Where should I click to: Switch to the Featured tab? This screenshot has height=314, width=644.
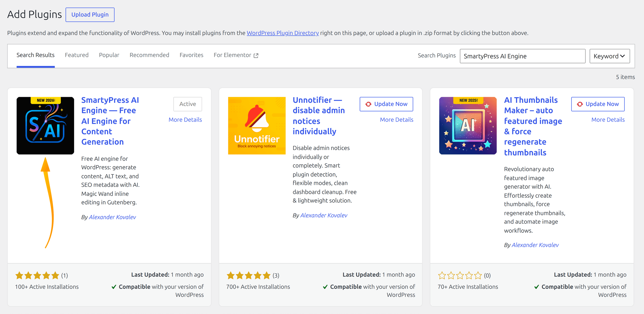pyautogui.click(x=77, y=55)
